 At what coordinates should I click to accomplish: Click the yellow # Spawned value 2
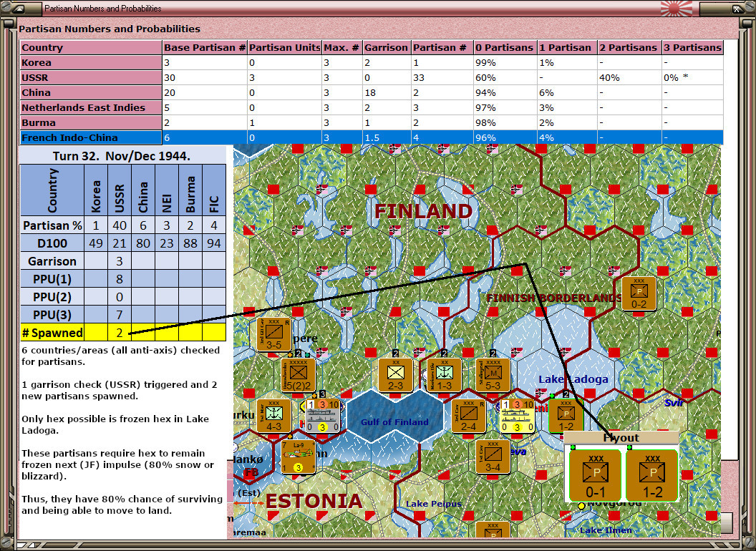pos(119,333)
